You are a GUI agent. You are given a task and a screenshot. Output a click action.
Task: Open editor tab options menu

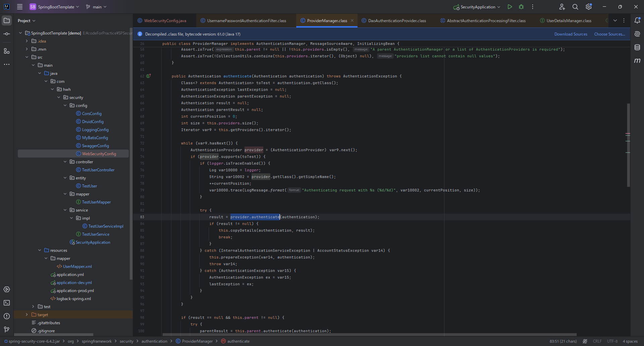(x=624, y=20)
